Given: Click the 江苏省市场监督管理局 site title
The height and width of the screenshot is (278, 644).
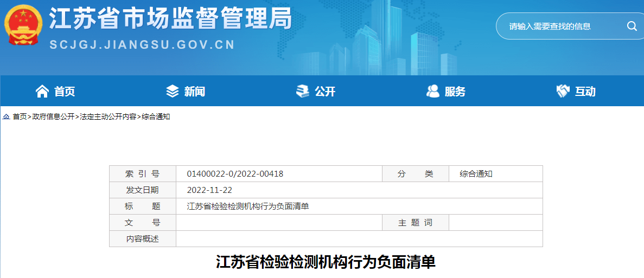Looking at the screenshot, I should [x=170, y=19].
